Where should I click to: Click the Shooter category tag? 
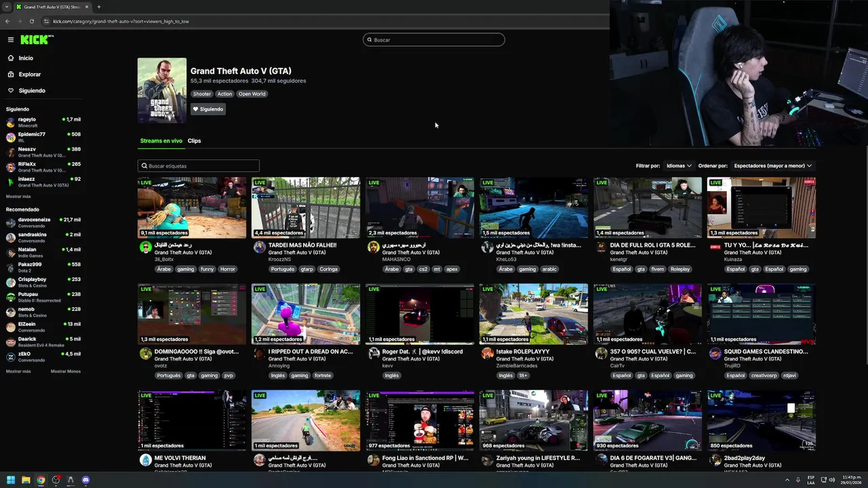pos(202,94)
